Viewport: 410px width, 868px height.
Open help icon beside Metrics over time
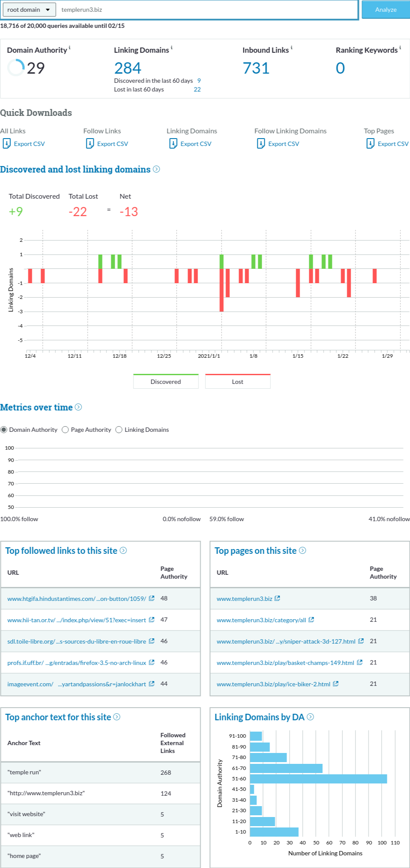79,407
